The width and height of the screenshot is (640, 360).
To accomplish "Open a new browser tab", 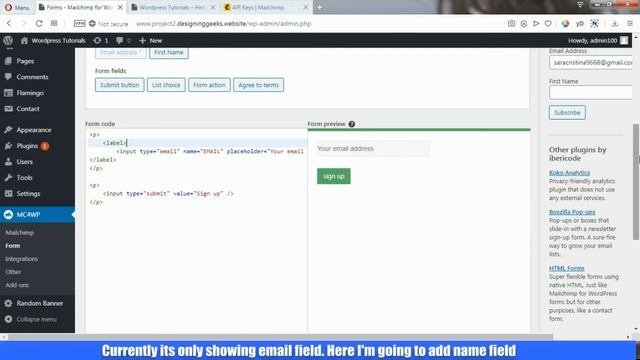I will 320,7.
